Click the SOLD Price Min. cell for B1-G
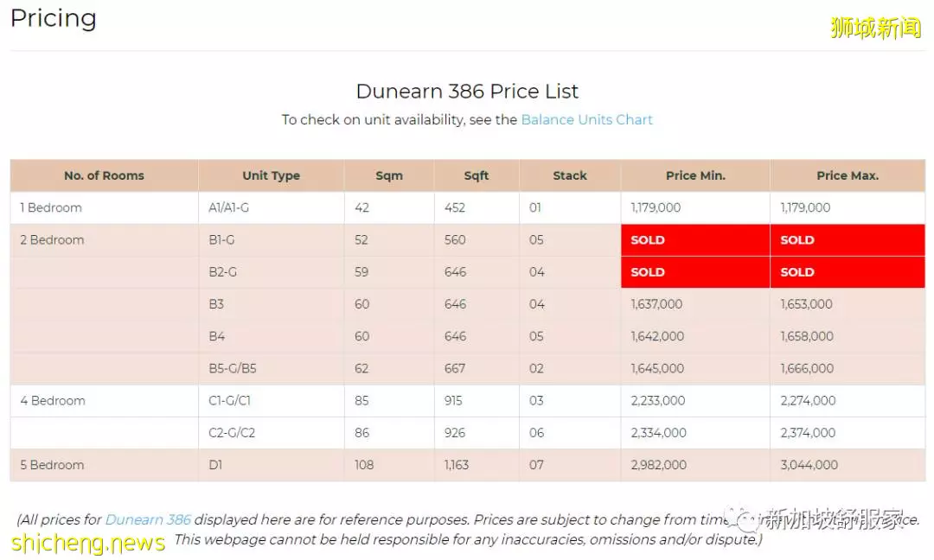This screenshot has height=560, width=934. pos(695,240)
